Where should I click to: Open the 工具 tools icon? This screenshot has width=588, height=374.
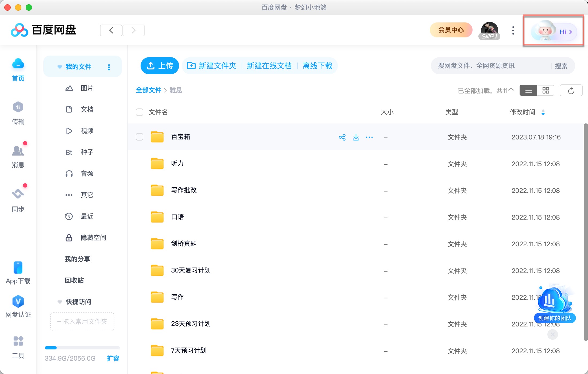coord(18,341)
